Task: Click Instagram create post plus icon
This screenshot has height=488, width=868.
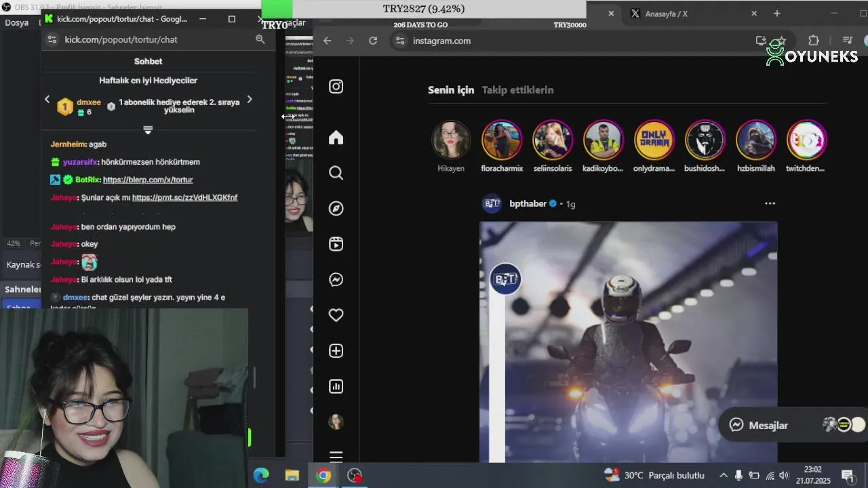Action: click(336, 350)
